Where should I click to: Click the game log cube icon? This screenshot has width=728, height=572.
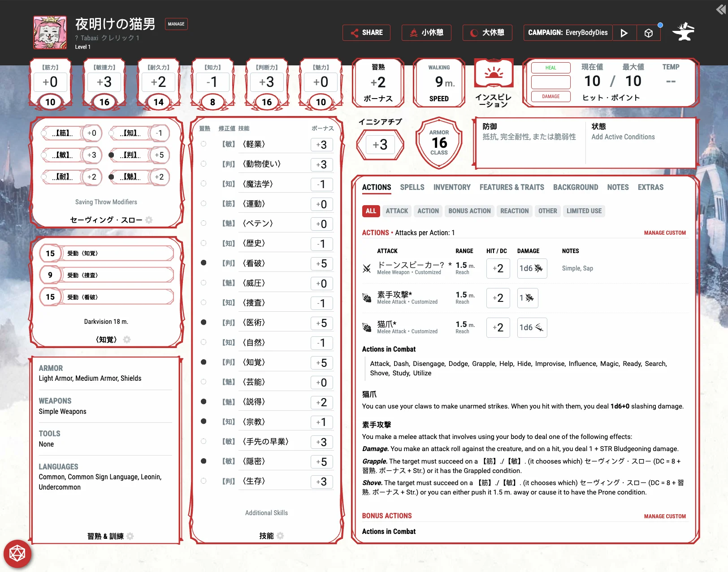[x=648, y=33]
